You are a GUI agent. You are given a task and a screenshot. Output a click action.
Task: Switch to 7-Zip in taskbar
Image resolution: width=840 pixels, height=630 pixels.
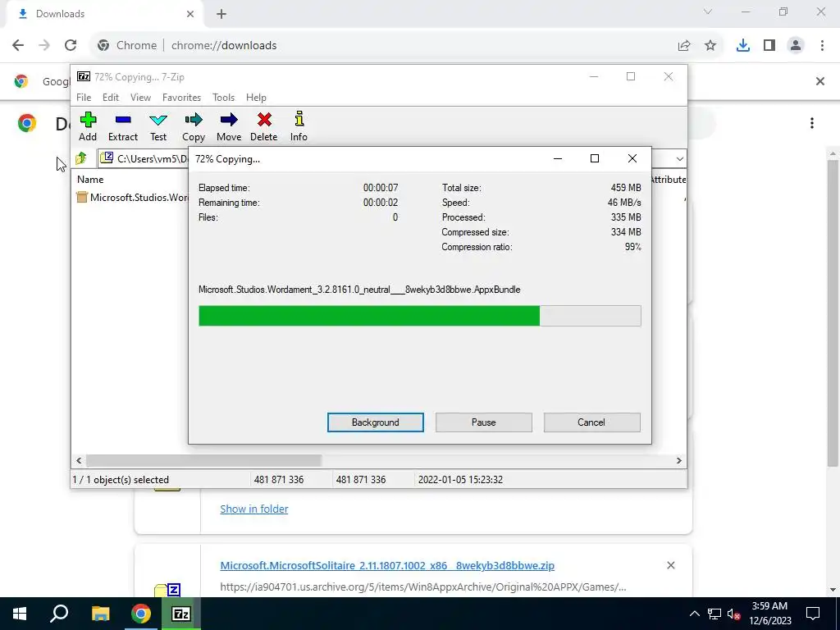(x=181, y=614)
